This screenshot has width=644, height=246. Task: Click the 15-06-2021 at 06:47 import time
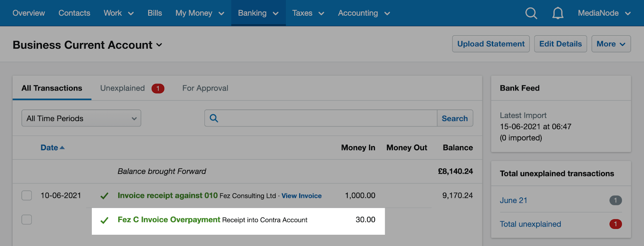536,127
